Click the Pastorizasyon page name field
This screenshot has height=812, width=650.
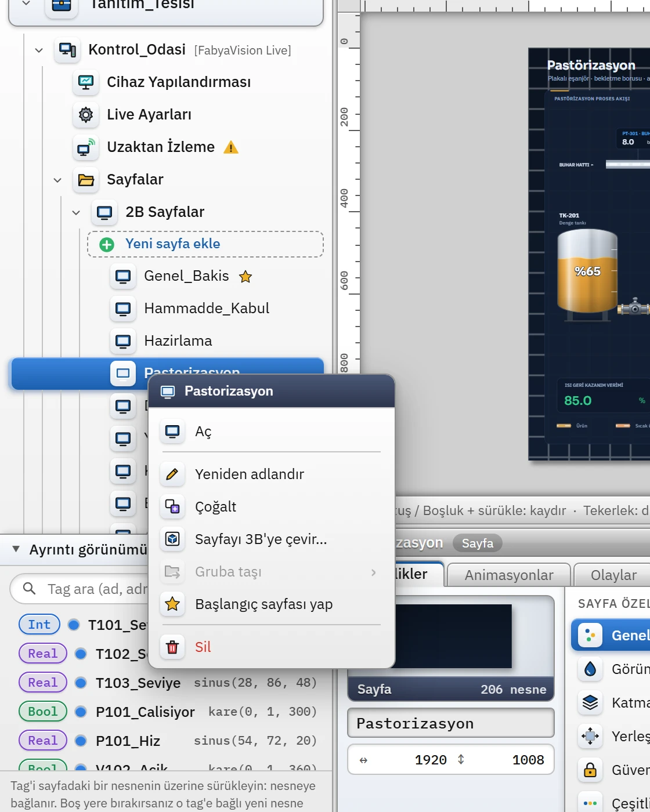click(x=451, y=723)
